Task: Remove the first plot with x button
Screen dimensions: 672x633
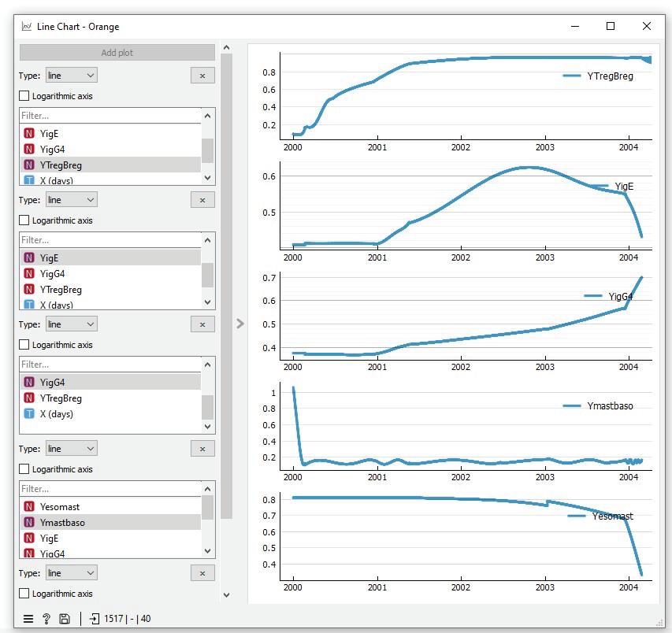Action: [x=202, y=76]
